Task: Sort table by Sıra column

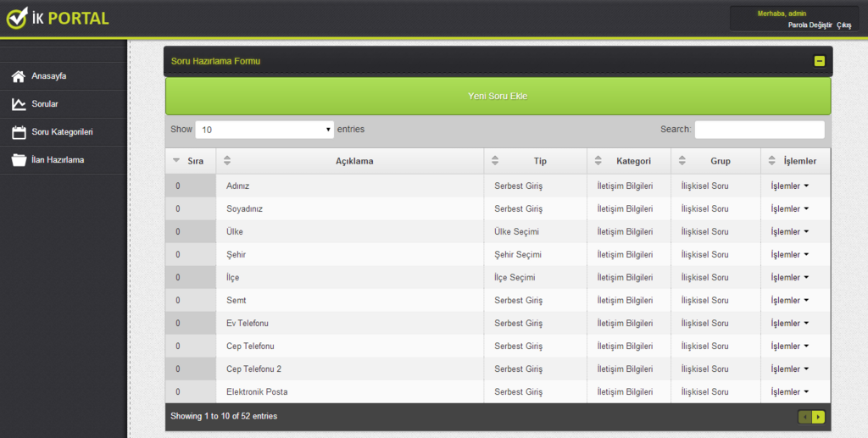Action: [x=190, y=161]
